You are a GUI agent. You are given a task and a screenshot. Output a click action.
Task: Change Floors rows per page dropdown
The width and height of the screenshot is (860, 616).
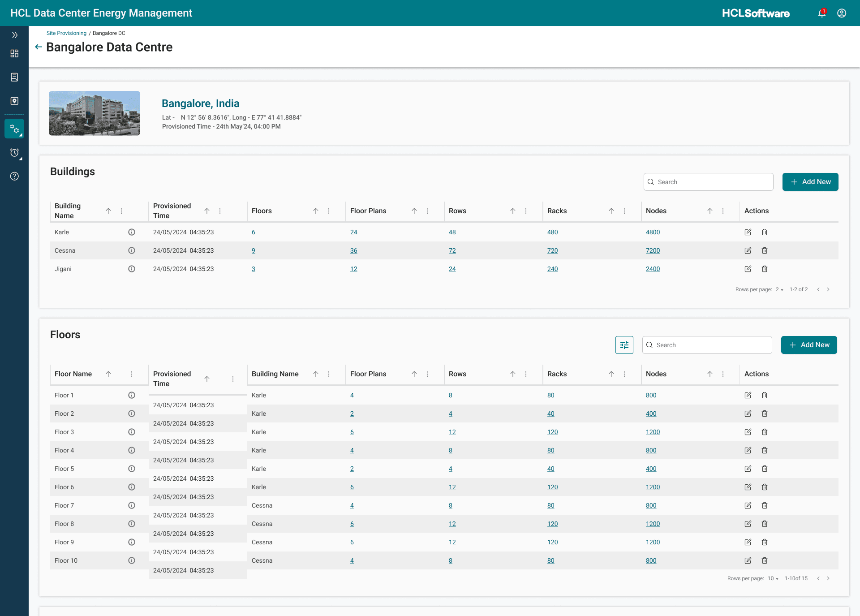773,578
